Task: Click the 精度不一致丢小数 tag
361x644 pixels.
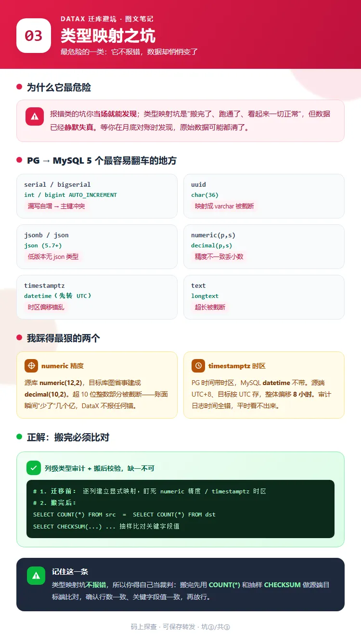Action: point(219,257)
